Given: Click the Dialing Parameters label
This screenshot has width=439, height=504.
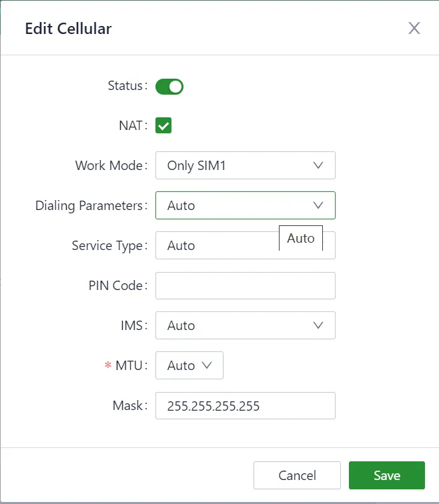Looking at the screenshot, I should pyautogui.click(x=91, y=206).
